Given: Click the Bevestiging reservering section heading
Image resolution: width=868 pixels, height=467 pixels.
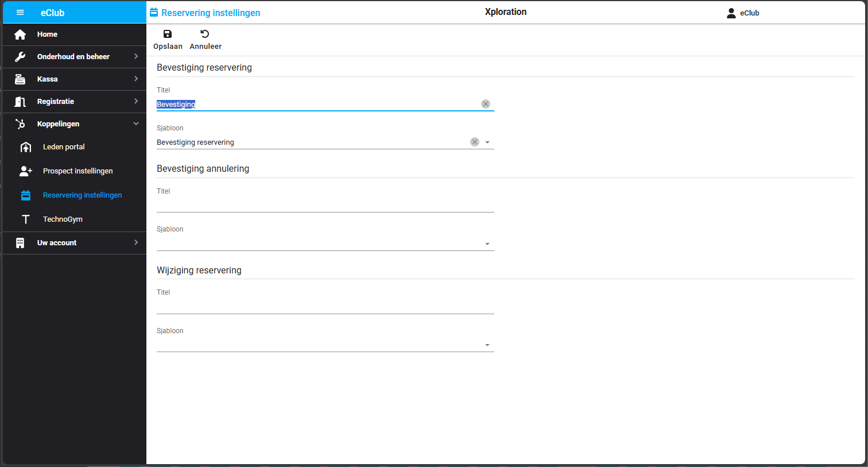Looking at the screenshot, I should click(204, 67).
